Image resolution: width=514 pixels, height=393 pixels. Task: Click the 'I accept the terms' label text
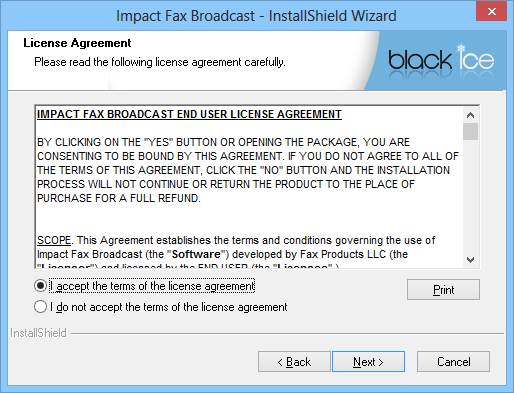pyautogui.click(x=152, y=286)
